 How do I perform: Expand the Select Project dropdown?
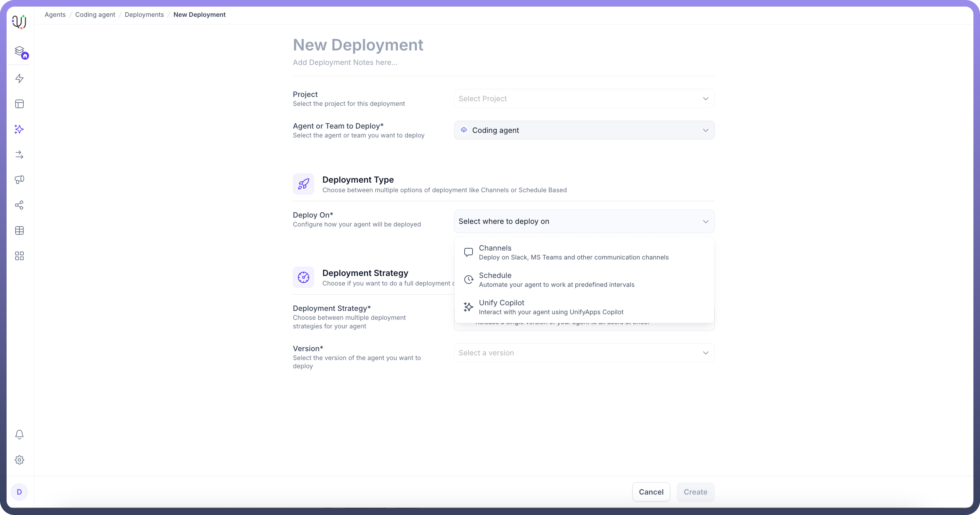(584, 99)
